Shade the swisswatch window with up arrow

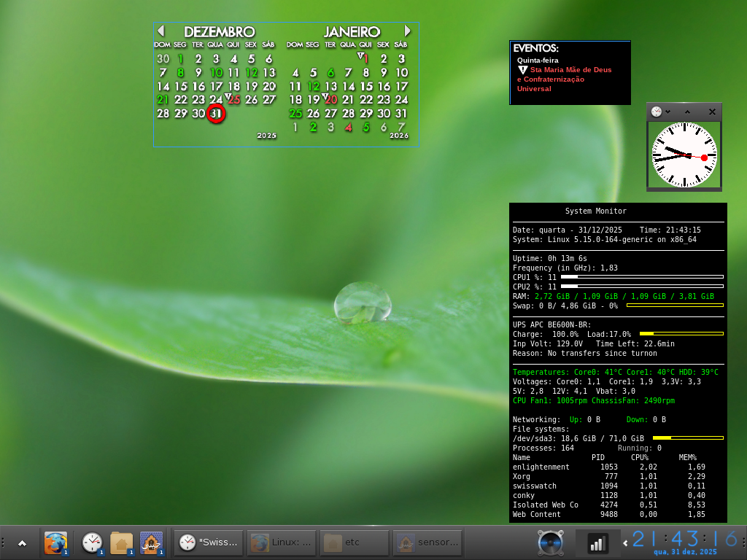[687, 112]
